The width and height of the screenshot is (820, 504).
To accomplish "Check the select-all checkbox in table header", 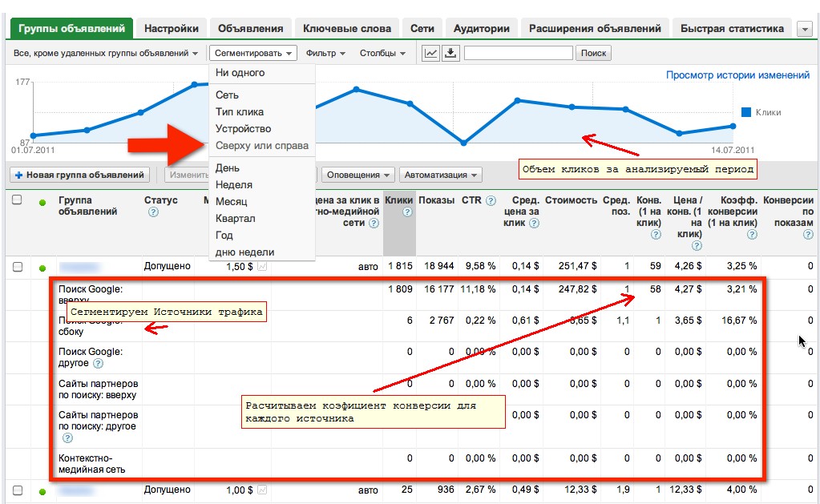I will pyautogui.click(x=18, y=200).
